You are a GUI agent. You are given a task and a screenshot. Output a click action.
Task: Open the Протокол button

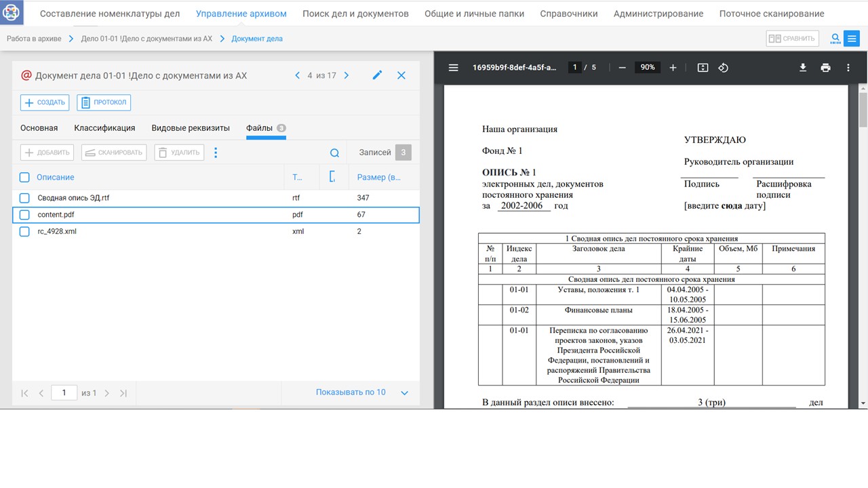coord(104,102)
